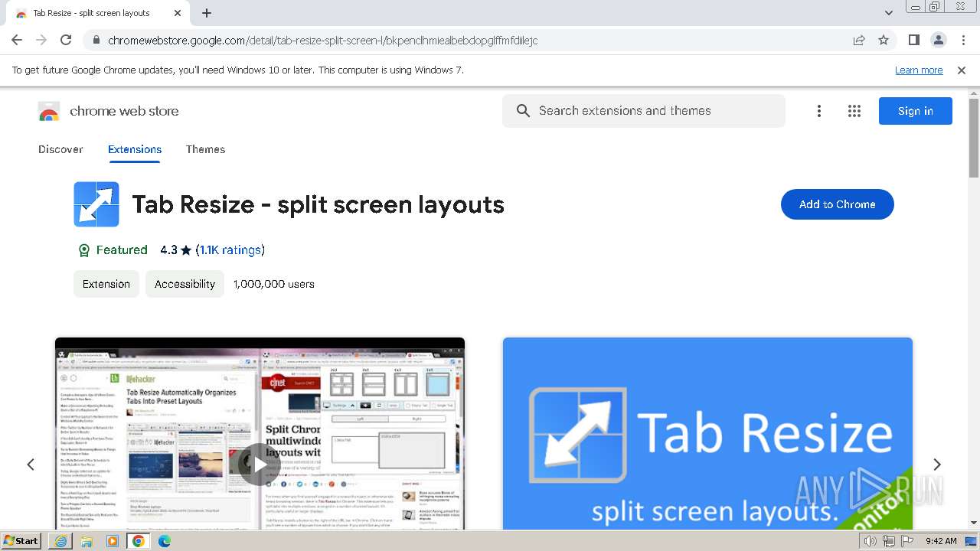This screenshot has height=551, width=980.
Task: Open the Action Center flag icon
Action: [x=907, y=541]
